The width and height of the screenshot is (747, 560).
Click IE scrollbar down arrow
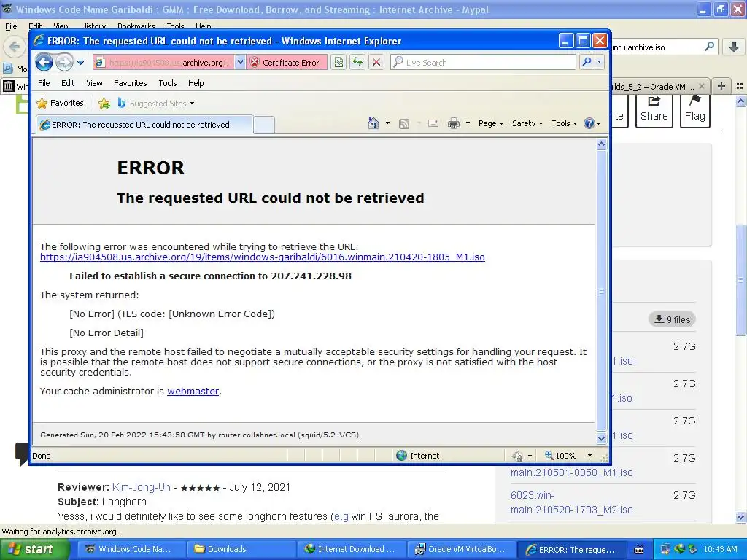tap(601, 438)
